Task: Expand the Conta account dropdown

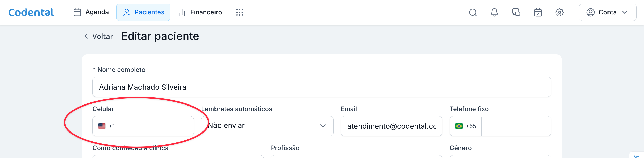Action: pyautogui.click(x=607, y=12)
